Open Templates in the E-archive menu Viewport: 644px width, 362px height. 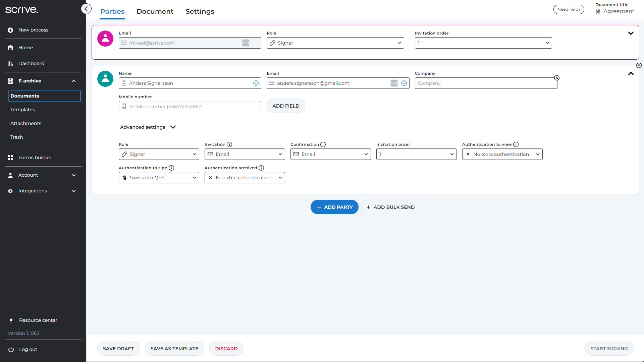(x=22, y=110)
